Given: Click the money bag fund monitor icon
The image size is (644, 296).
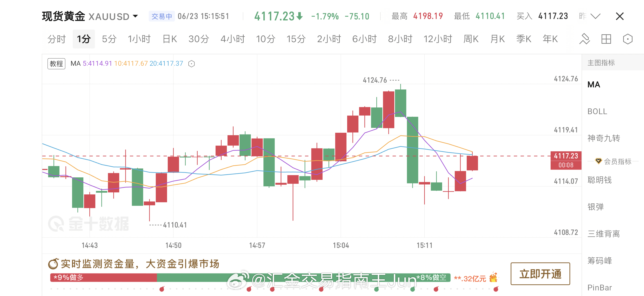Looking at the screenshot, I should [53, 264].
